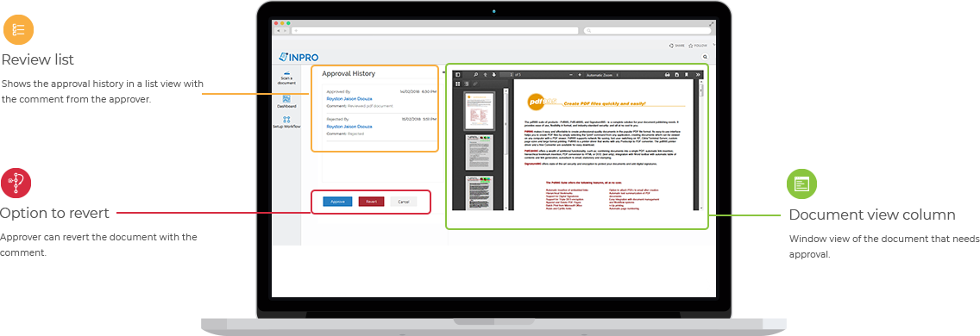
Task: Open the PDF find magnifier tool
Action: tap(475, 74)
